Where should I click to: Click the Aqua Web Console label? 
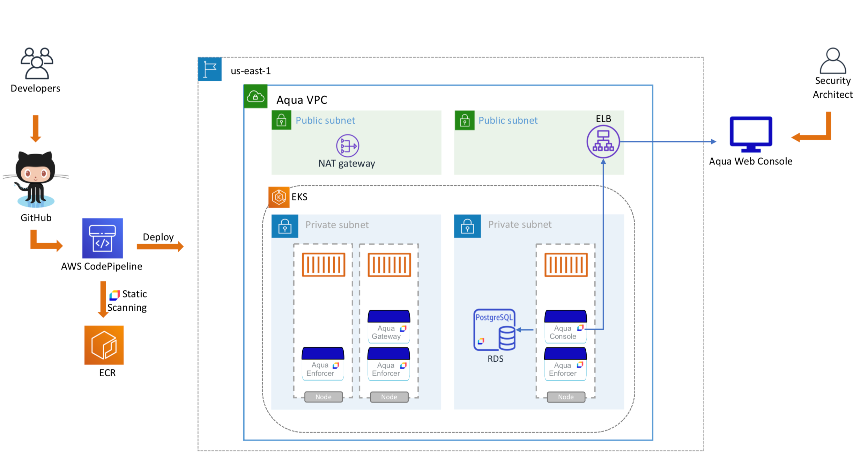[x=751, y=161]
